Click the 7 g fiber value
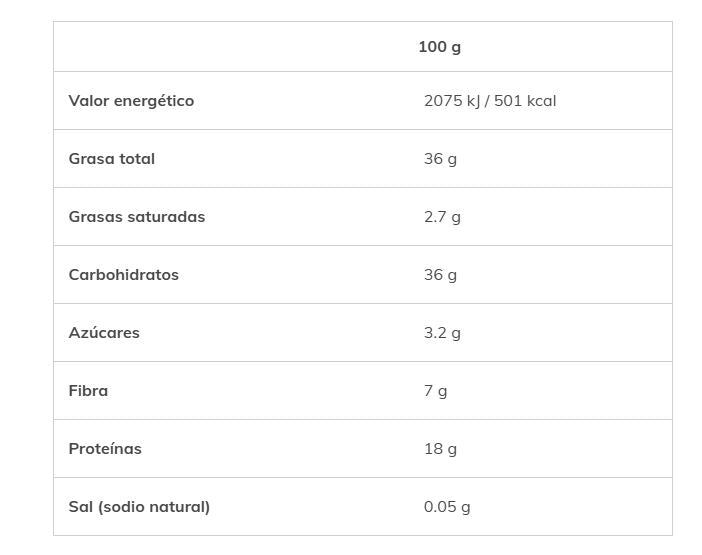This screenshot has height=555, width=702. tap(435, 391)
